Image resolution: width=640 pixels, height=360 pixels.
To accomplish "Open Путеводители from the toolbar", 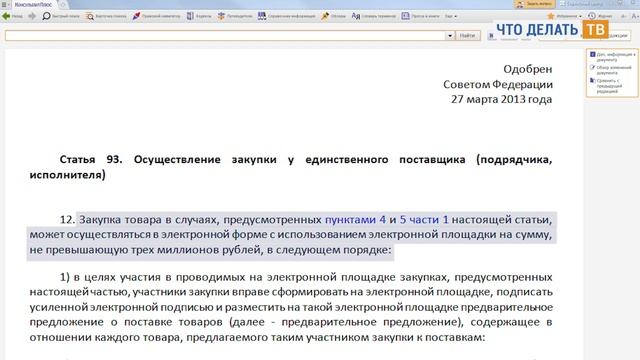I will (235, 16).
